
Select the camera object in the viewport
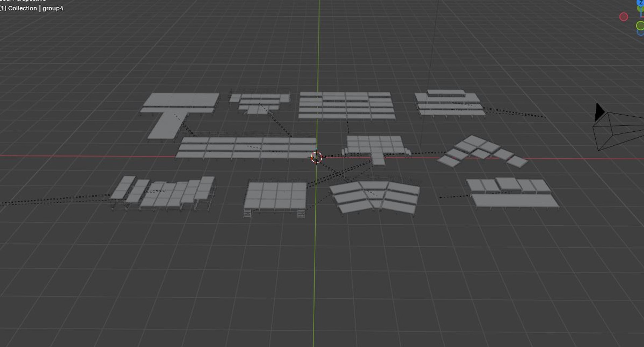click(x=618, y=127)
